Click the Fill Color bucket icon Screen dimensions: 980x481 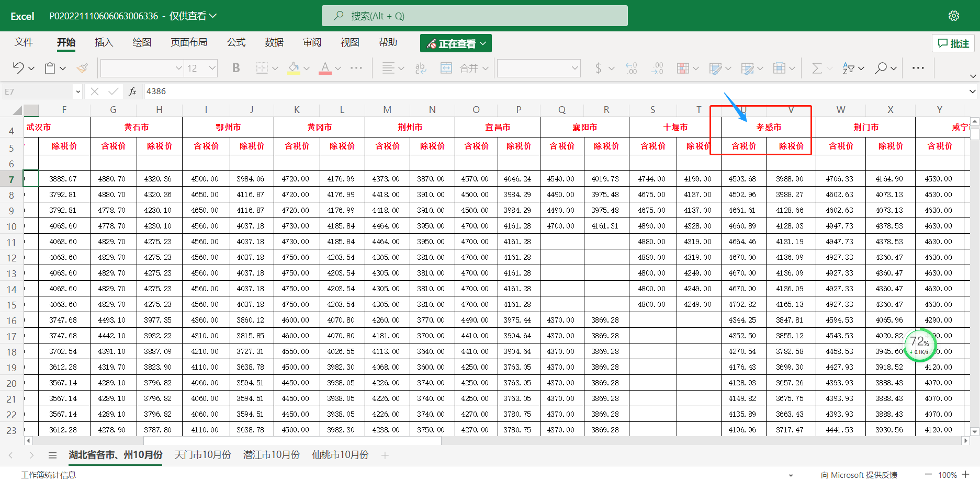(294, 68)
